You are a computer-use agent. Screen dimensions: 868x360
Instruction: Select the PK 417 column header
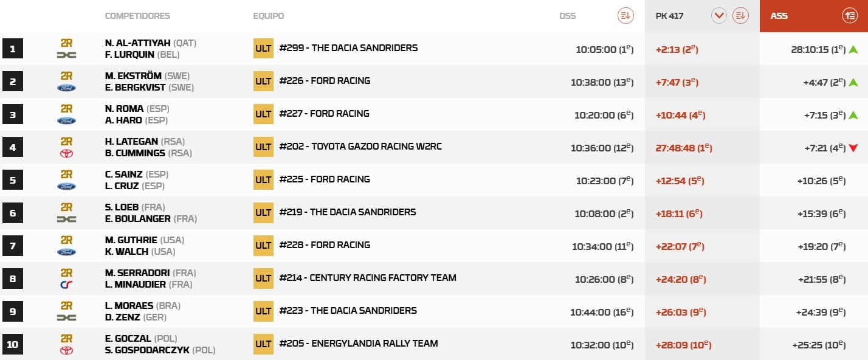click(669, 16)
